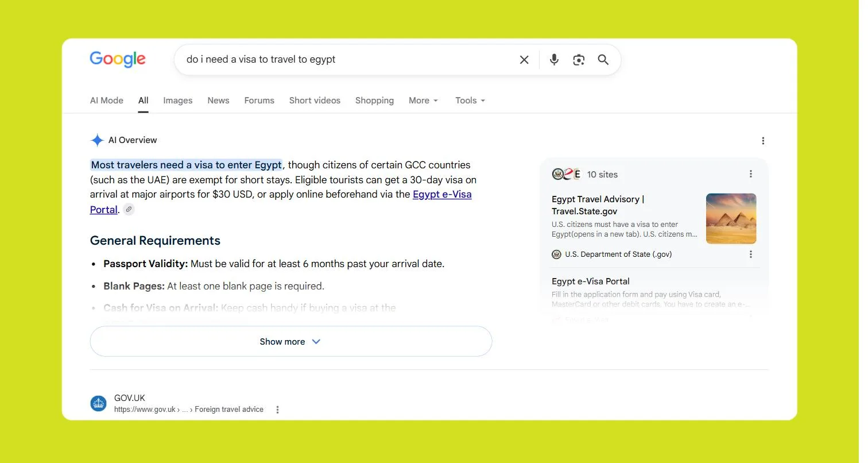
Task: Click the source link chip icon after Portal
Action: [129, 210]
